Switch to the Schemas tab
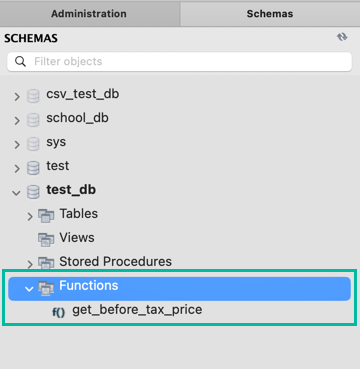This screenshot has width=360, height=369. point(270,14)
